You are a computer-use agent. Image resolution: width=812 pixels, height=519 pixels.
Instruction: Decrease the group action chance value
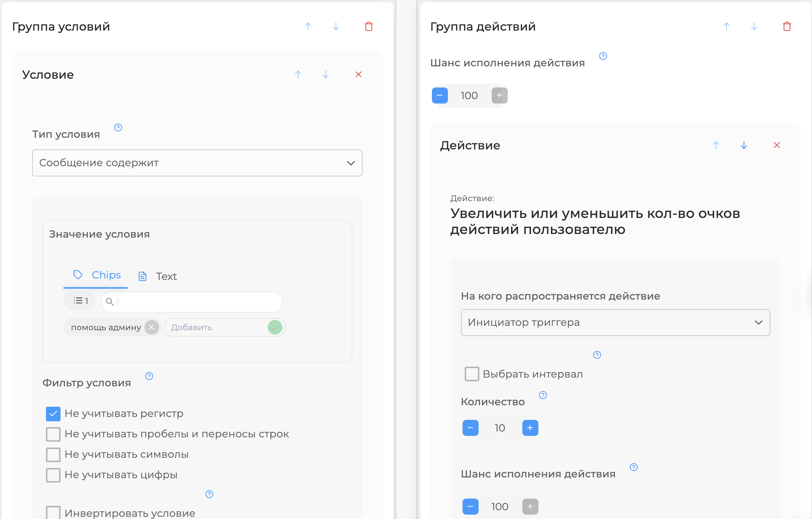[440, 95]
